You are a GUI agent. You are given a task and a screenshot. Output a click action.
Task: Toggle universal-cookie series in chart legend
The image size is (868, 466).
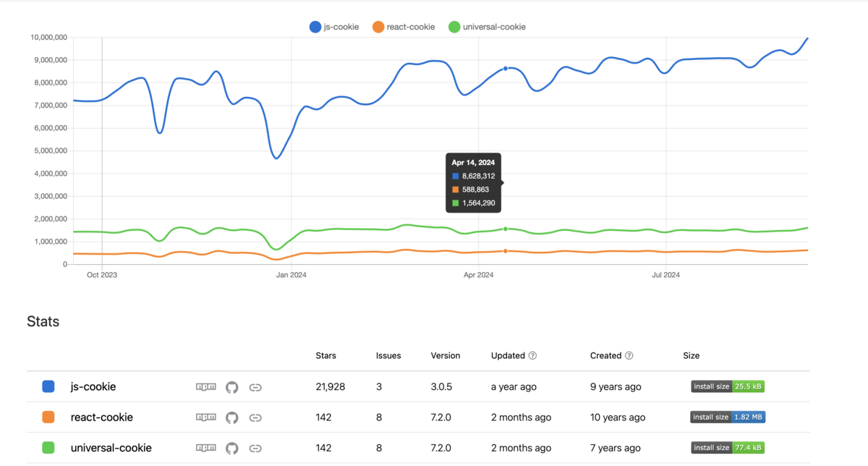487,27
